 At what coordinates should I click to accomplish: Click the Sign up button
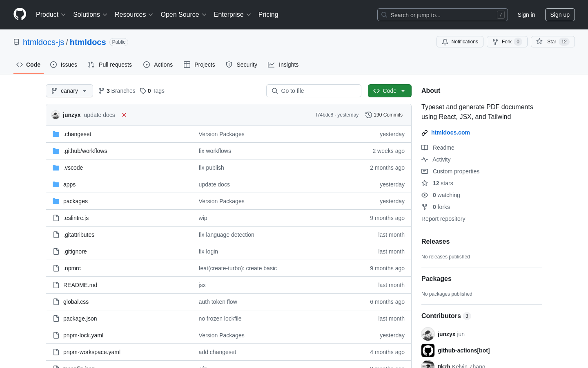pyautogui.click(x=560, y=15)
